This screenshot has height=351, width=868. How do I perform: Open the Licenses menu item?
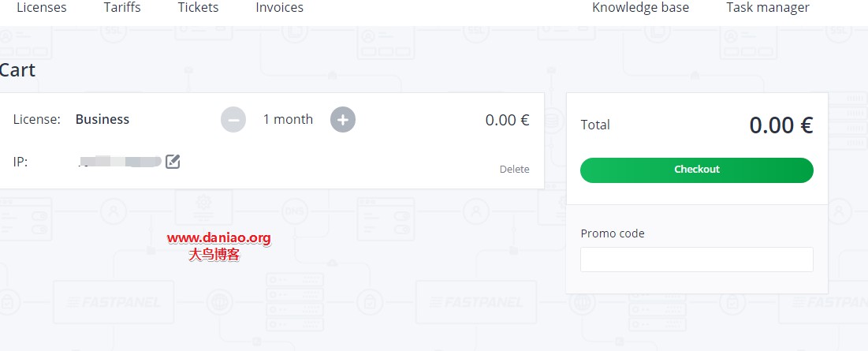[42, 8]
